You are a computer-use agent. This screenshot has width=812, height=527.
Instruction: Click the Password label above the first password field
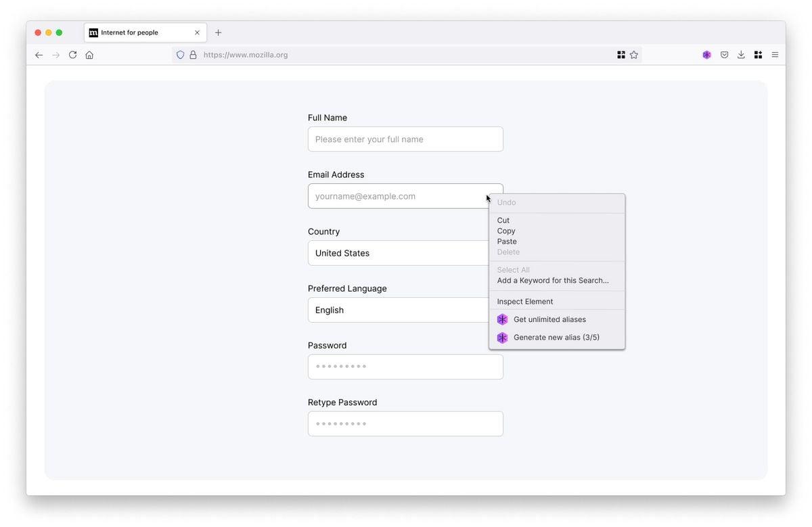(328, 345)
